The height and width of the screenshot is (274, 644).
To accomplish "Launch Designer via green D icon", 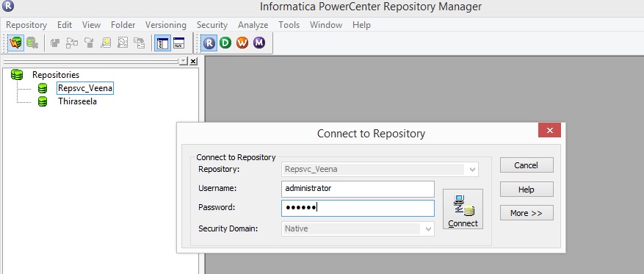I will 225,43.
